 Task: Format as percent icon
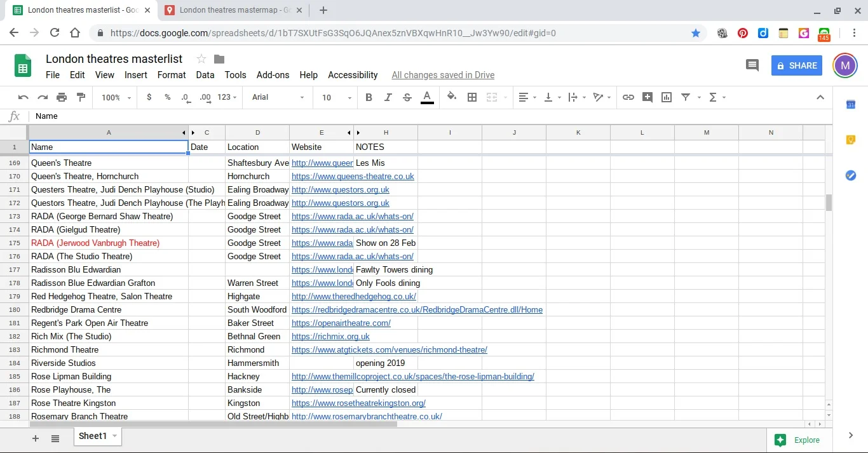click(168, 97)
